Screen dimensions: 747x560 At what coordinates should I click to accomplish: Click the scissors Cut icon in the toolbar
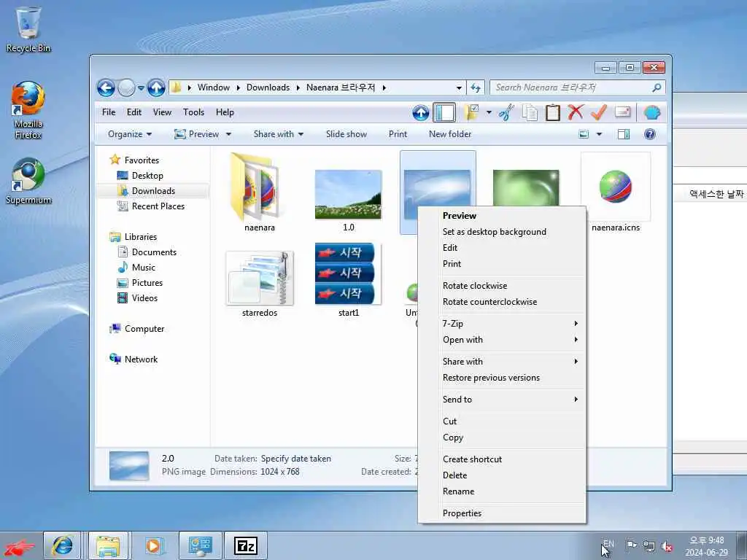point(506,113)
